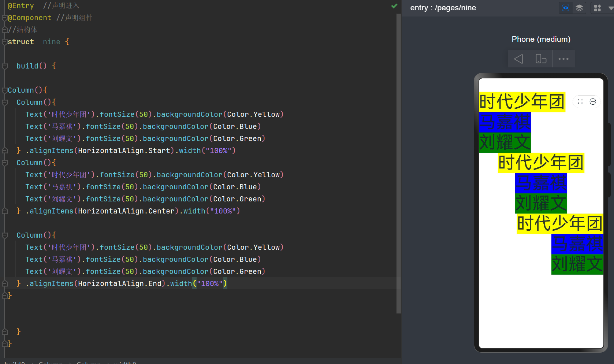614x364 pixels.
Task: Open the three-dots more options button
Action: tap(563, 59)
